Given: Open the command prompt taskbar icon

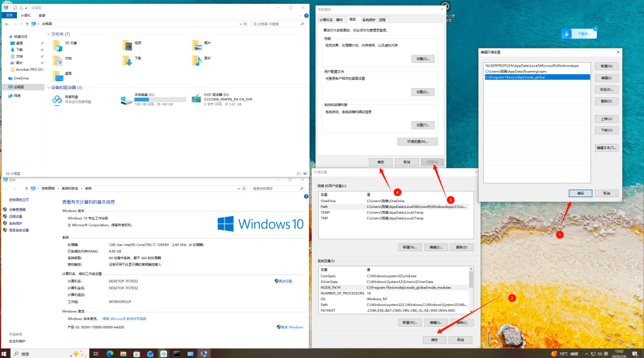Looking at the screenshot, I should [177, 354].
